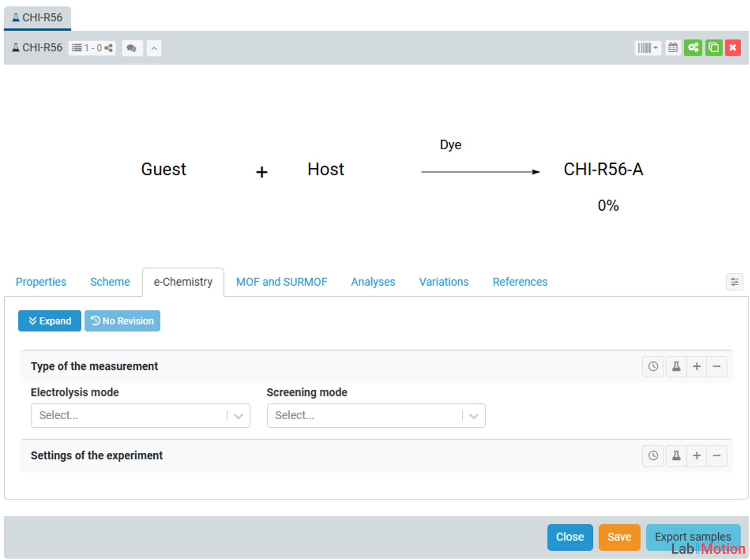
Task: Switch to the MOF and SURMOF tab
Action: (281, 282)
